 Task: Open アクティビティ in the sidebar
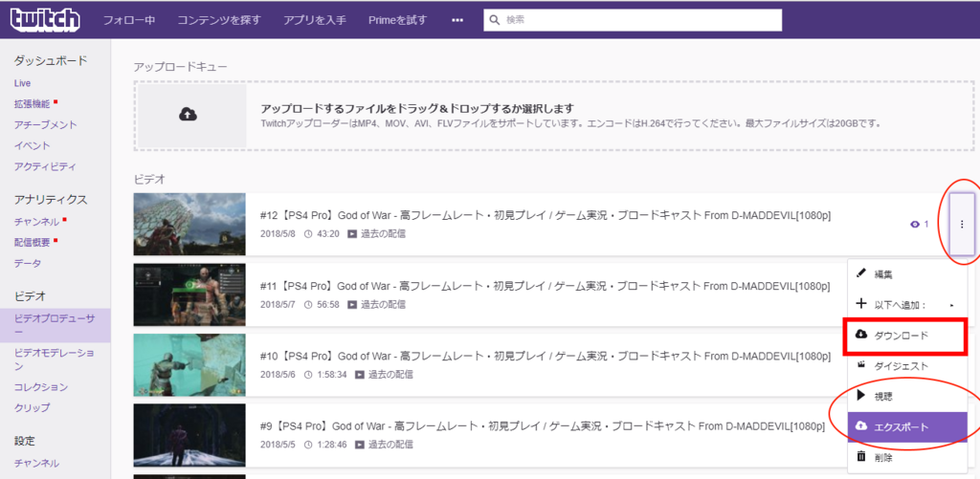[x=45, y=166]
